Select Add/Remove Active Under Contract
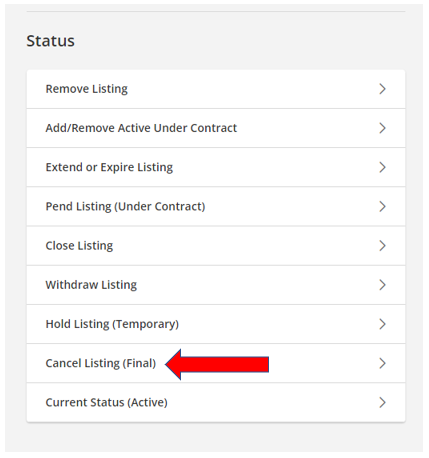 [x=216, y=128]
